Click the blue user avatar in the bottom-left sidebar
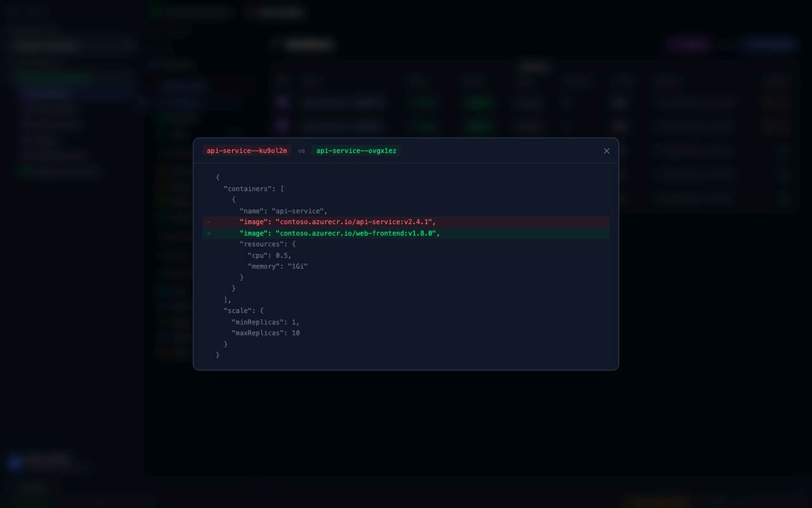This screenshot has width=812, height=508. click(x=15, y=462)
